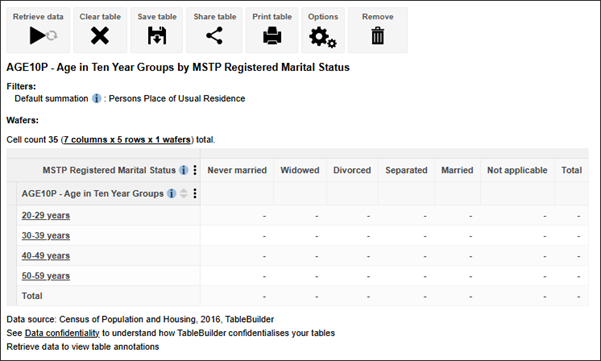
Task: Show info for MSTP Registered Marital Status
Action: coord(184,170)
